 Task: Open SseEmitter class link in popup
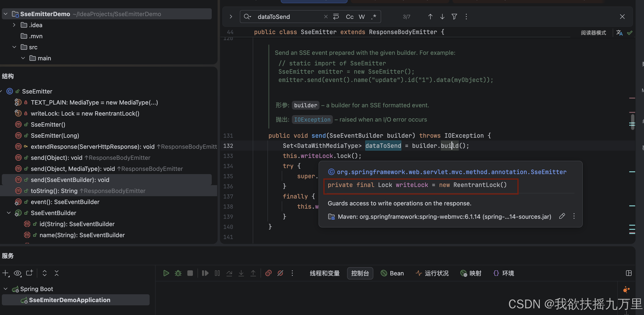[452, 172]
